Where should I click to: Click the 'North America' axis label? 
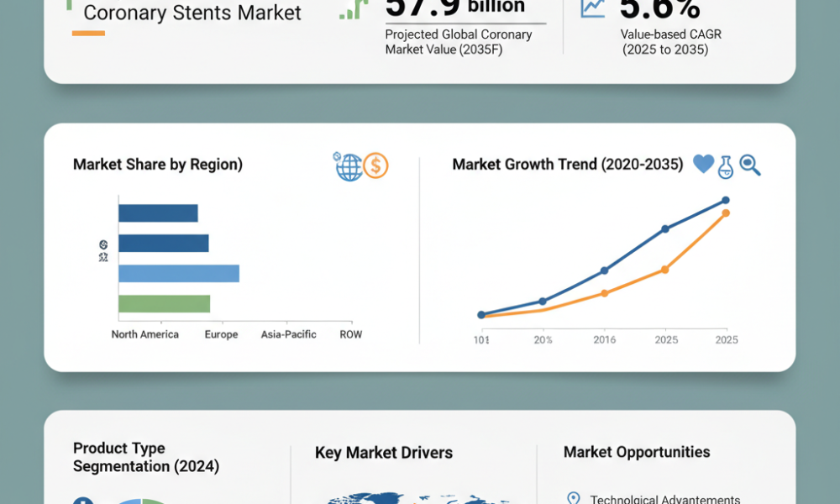tap(144, 335)
